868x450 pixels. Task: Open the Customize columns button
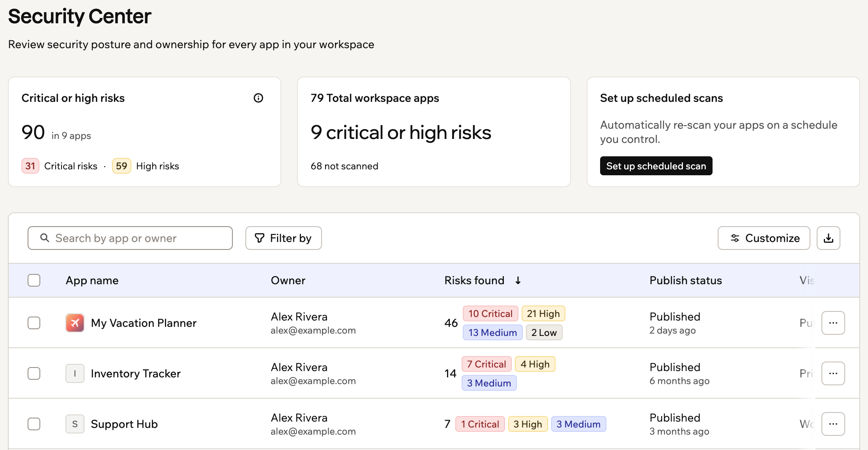click(x=764, y=238)
